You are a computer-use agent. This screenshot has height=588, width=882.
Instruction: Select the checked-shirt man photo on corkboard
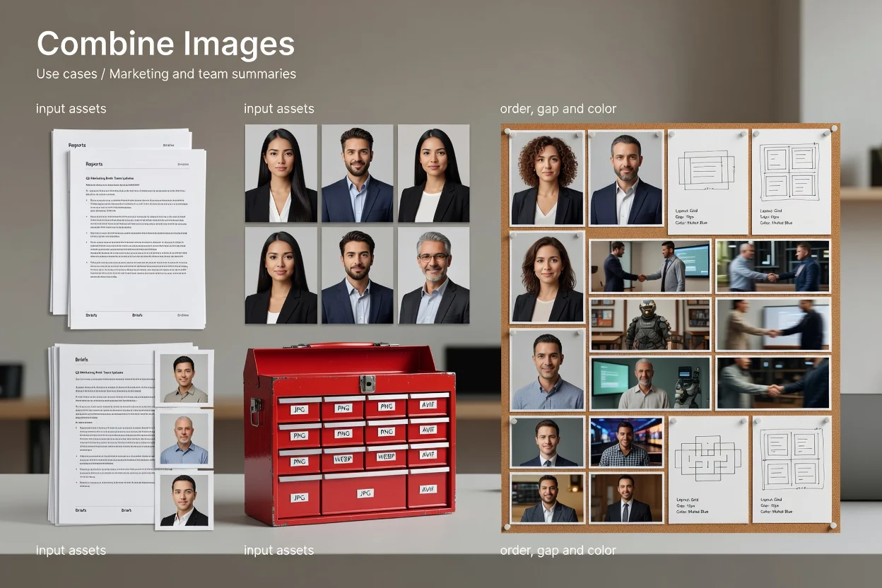[626, 442]
